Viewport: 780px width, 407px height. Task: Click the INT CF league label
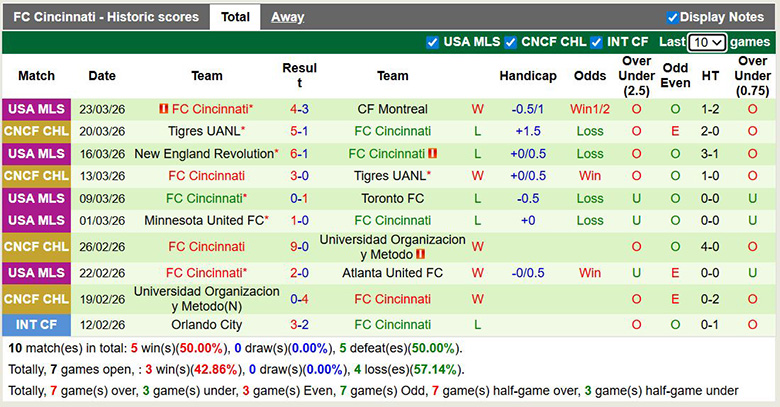(x=37, y=324)
